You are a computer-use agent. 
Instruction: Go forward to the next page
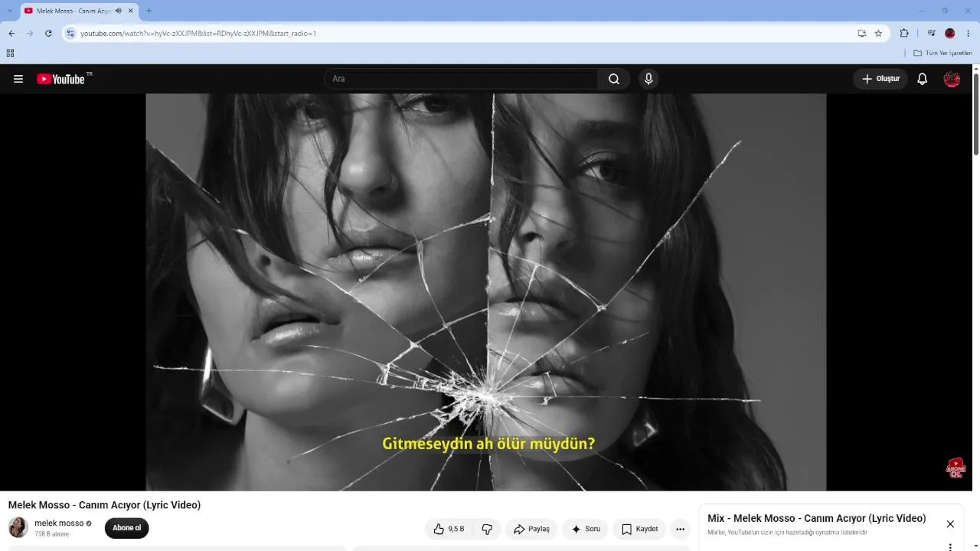coord(30,34)
